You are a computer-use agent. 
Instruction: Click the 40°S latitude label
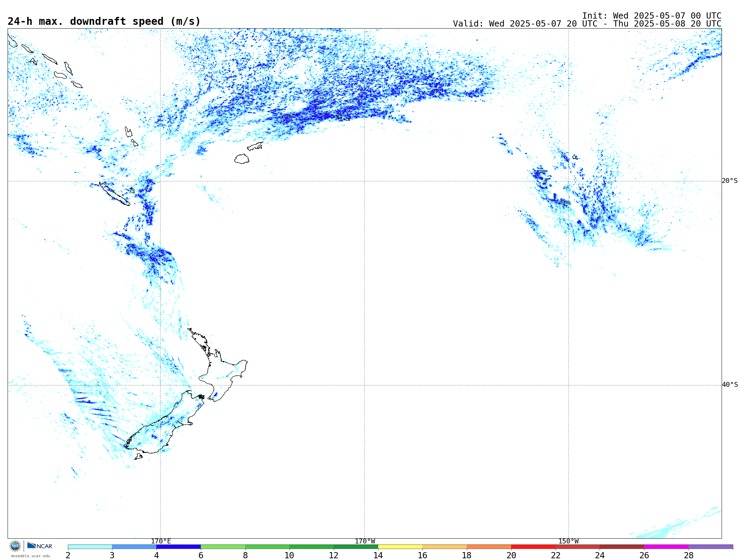[x=730, y=385]
